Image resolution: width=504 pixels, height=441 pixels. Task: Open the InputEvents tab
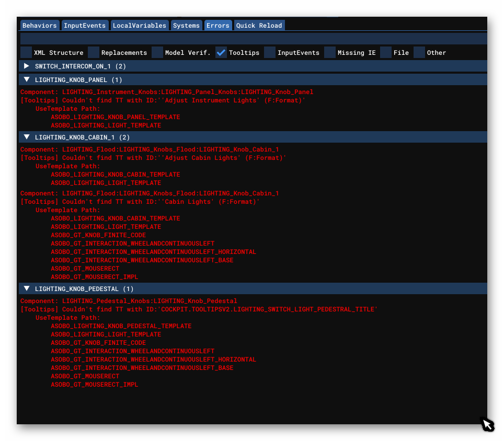pos(85,26)
